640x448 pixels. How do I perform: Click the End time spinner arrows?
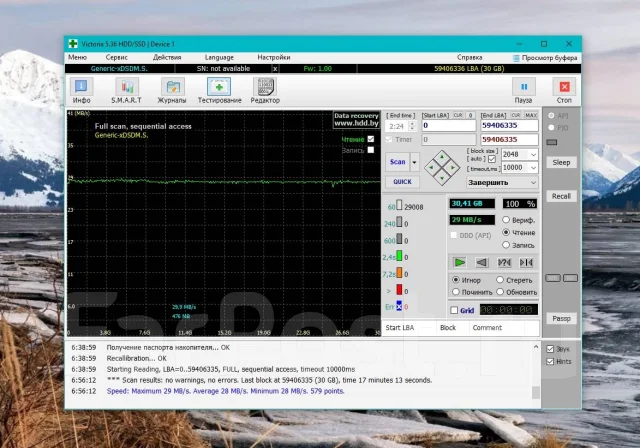(412, 126)
